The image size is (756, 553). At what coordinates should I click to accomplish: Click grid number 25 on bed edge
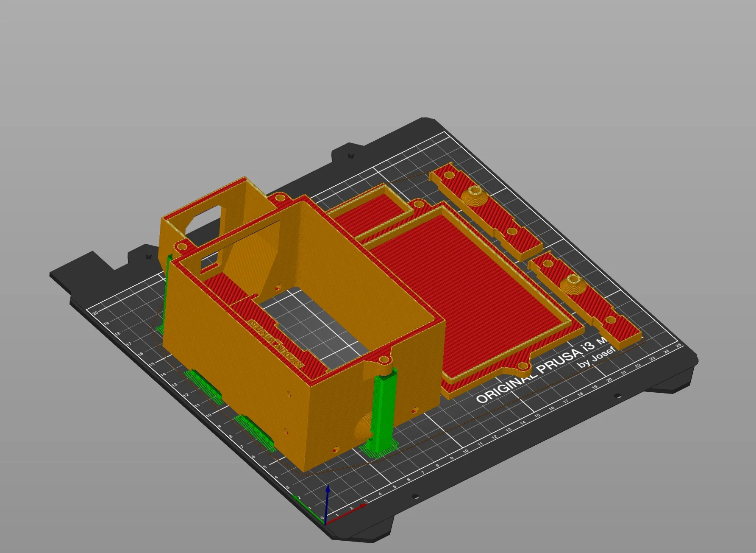pos(679,346)
